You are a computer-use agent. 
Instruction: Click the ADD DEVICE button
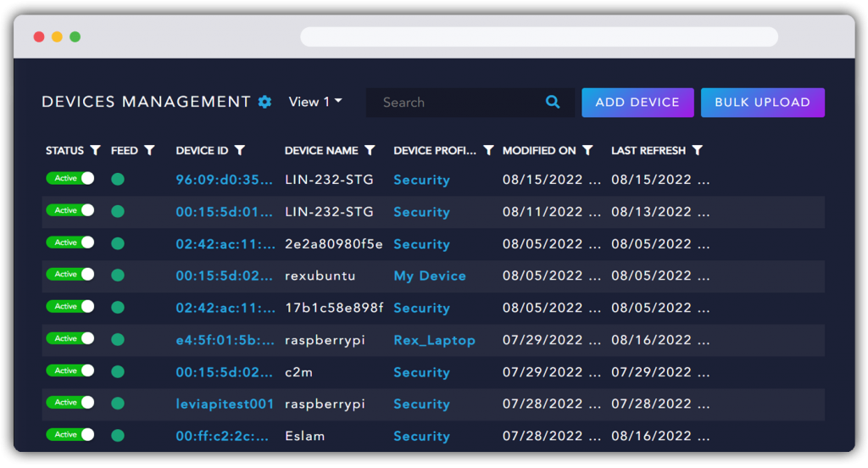tap(637, 103)
